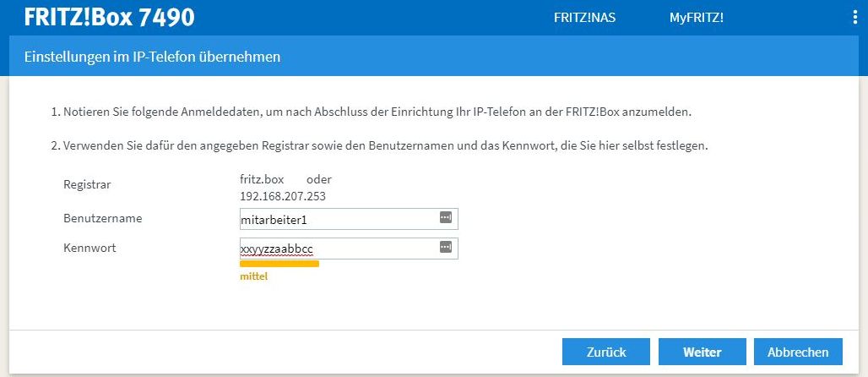Image resolution: width=868 pixels, height=377 pixels.
Task: Open the three-dot menu in the header
Action: pos(855,18)
